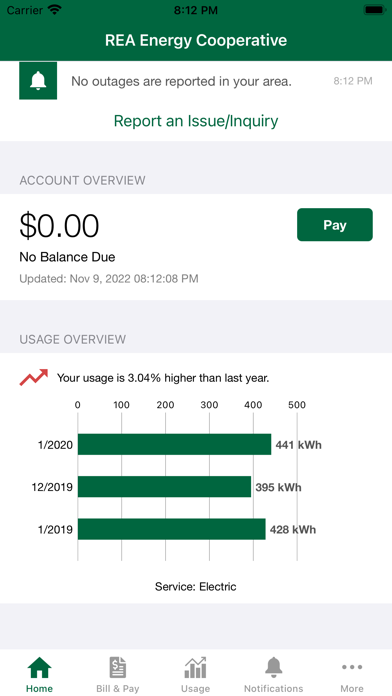Open the Notifications bell icon in tab bar
The image size is (392, 696).
pyautogui.click(x=274, y=668)
